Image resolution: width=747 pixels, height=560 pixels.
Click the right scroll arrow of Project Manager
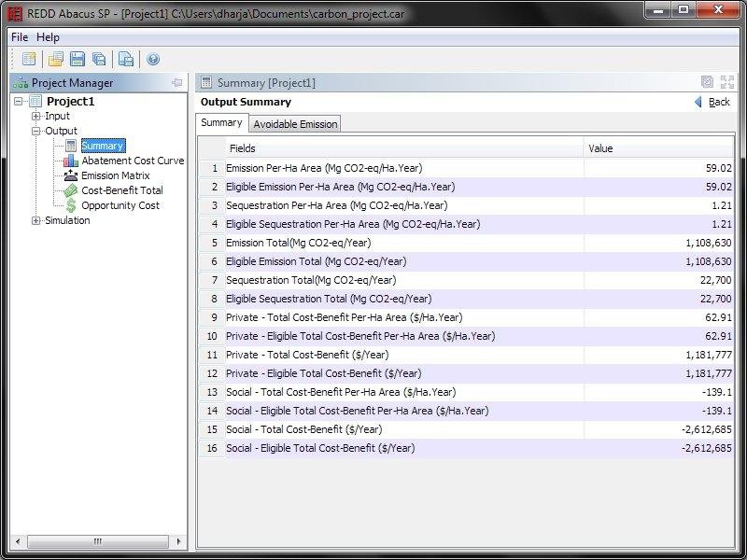(x=178, y=541)
